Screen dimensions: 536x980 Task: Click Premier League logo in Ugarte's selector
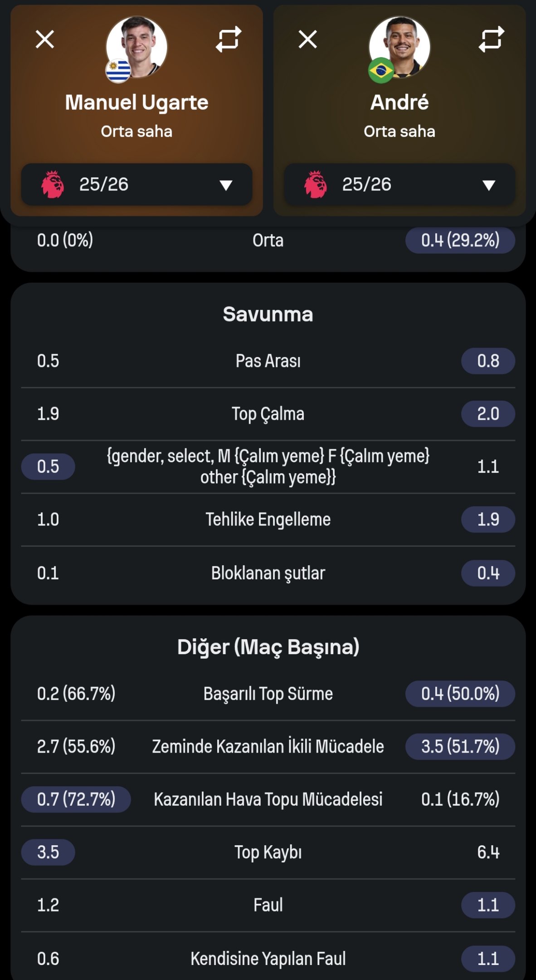[x=53, y=184]
